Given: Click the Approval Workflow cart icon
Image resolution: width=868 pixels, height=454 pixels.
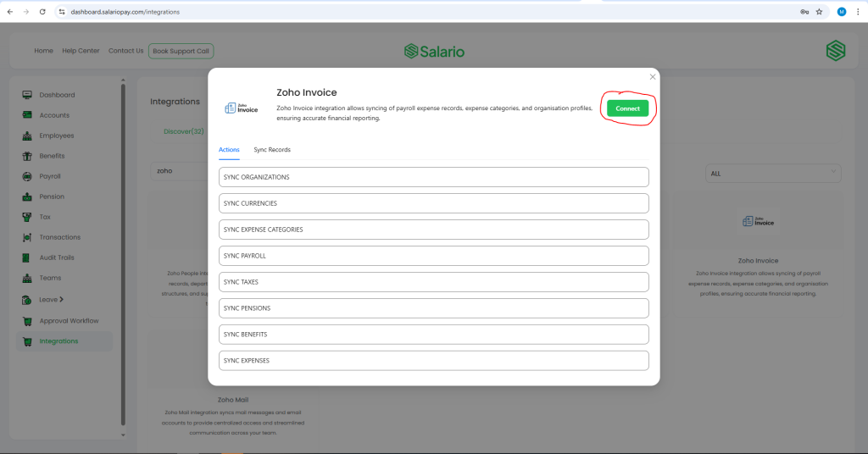Looking at the screenshot, I should pos(26,321).
